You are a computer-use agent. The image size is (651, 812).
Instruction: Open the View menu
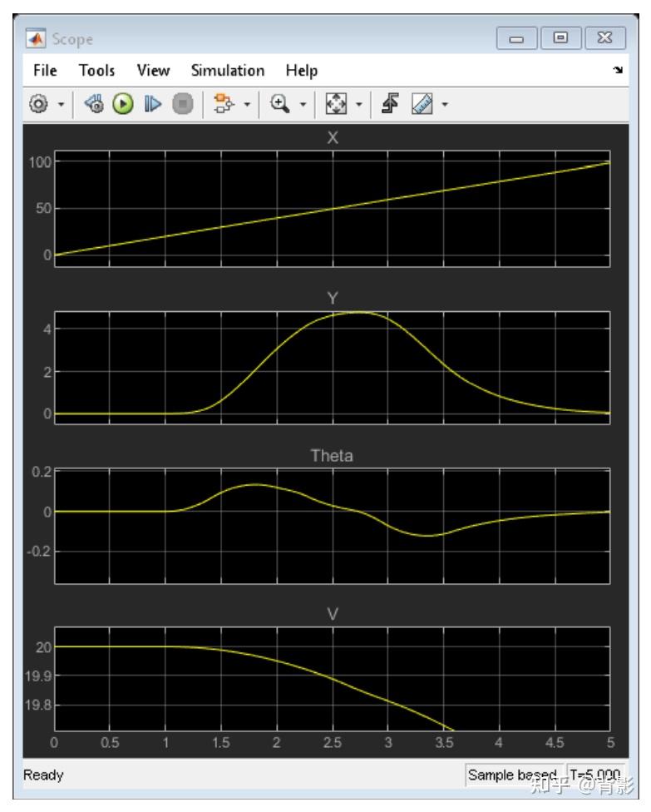click(153, 71)
